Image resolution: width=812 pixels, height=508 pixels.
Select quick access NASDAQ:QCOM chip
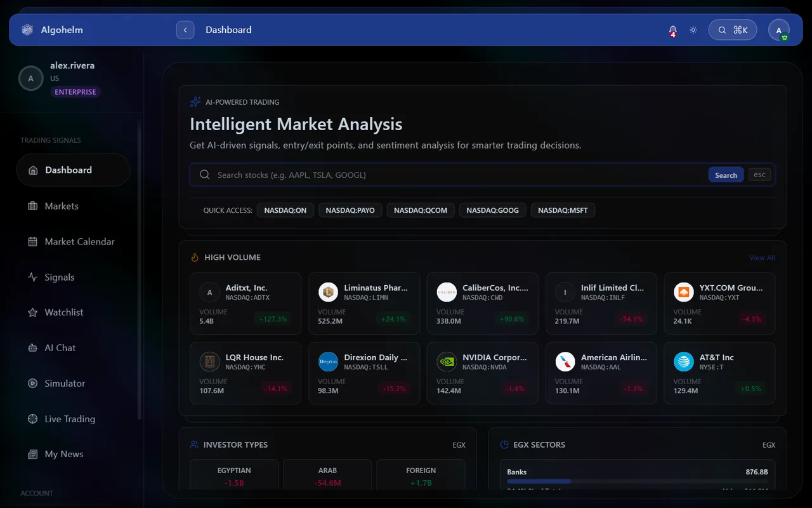(x=421, y=210)
